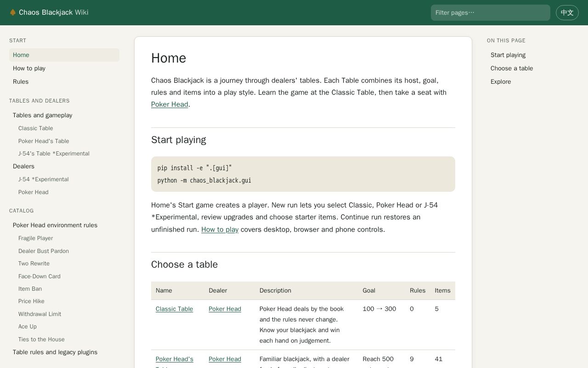Open Tables and gameplay section
Screen dimensions: 588x368
click(x=64, y=115)
